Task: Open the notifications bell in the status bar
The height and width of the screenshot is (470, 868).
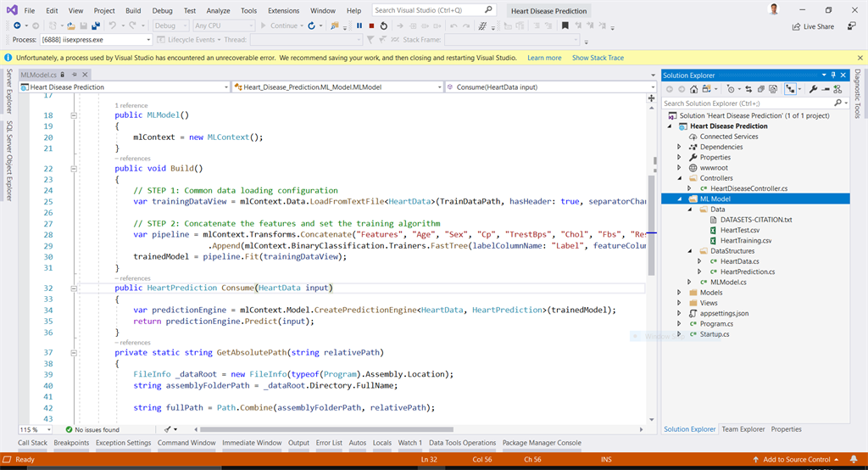Action: coord(854,460)
